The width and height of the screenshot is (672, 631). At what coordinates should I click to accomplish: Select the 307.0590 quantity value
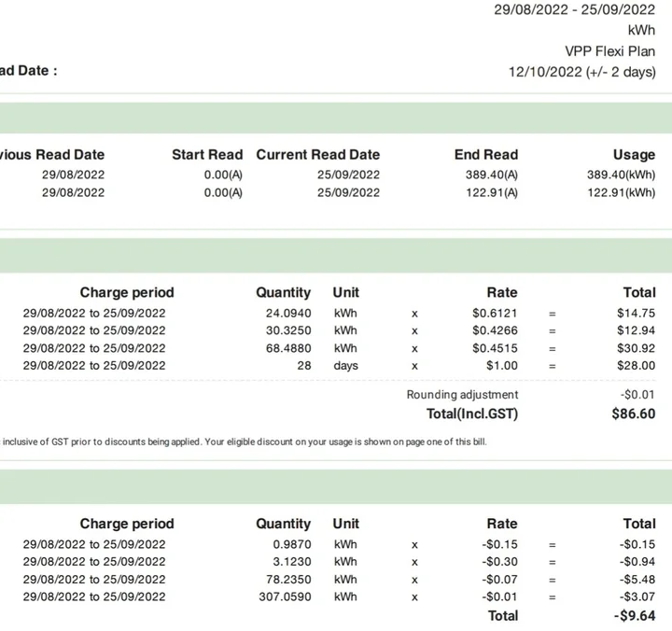point(284,596)
